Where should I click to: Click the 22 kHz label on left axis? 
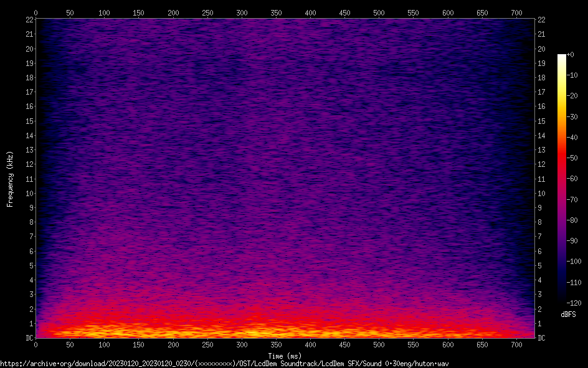coord(29,20)
